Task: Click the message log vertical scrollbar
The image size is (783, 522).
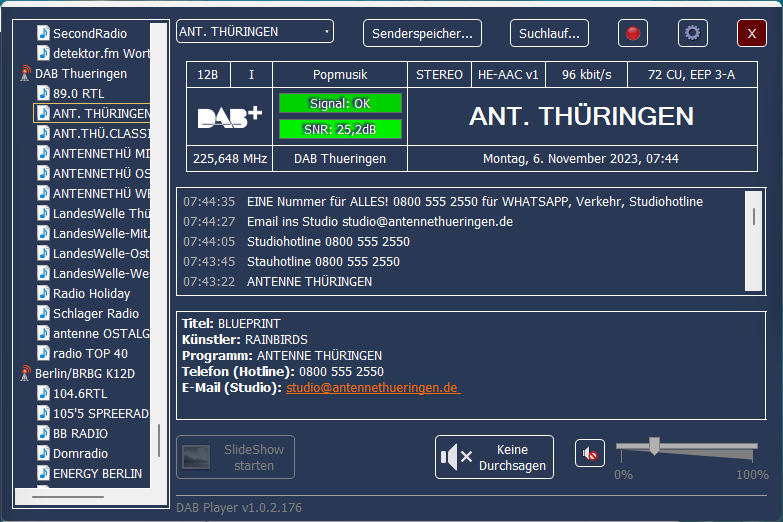Action: (752, 215)
